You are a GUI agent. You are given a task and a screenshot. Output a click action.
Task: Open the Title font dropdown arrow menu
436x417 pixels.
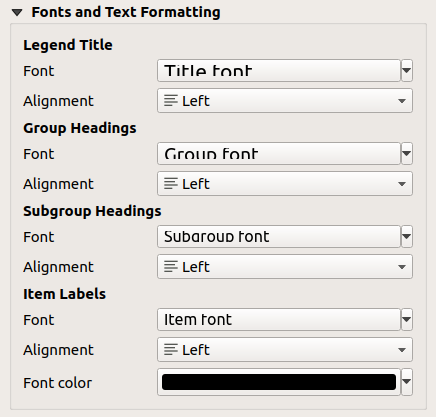407,70
